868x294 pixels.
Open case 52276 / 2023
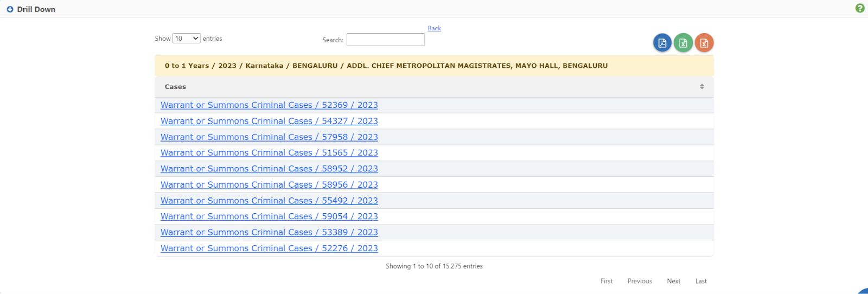point(269,248)
